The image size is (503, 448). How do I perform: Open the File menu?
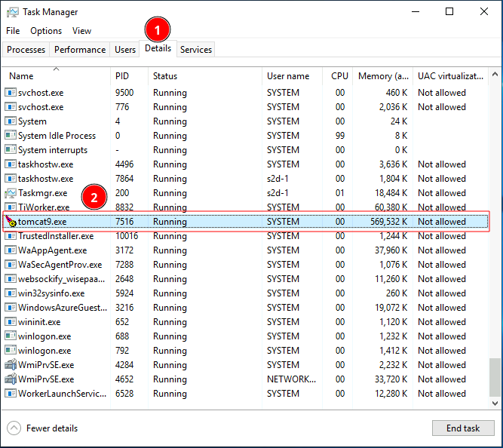13,31
